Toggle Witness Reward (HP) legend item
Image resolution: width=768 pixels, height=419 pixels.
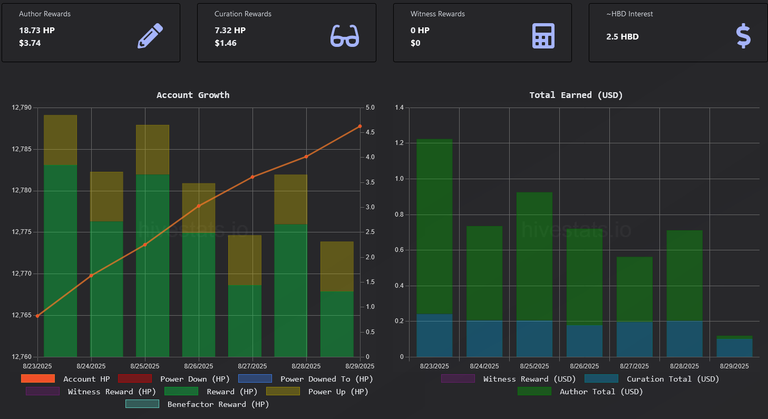click(x=91, y=392)
